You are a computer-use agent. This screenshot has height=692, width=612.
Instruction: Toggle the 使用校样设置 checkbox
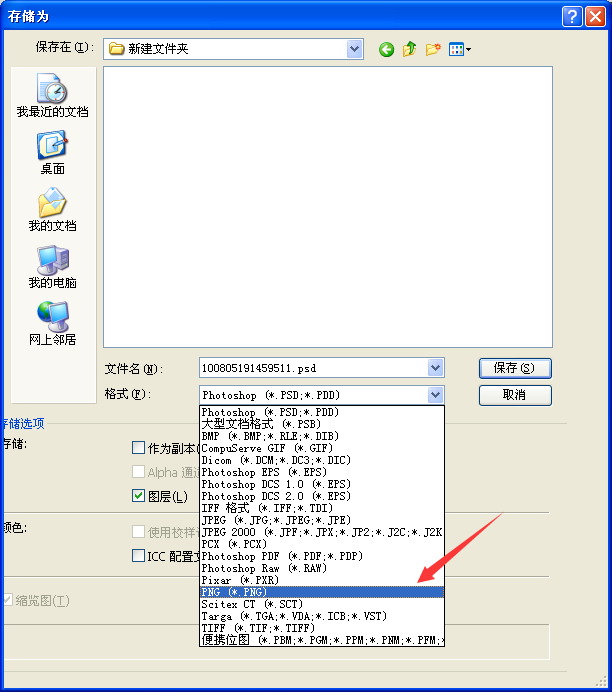click(x=139, y=532)
